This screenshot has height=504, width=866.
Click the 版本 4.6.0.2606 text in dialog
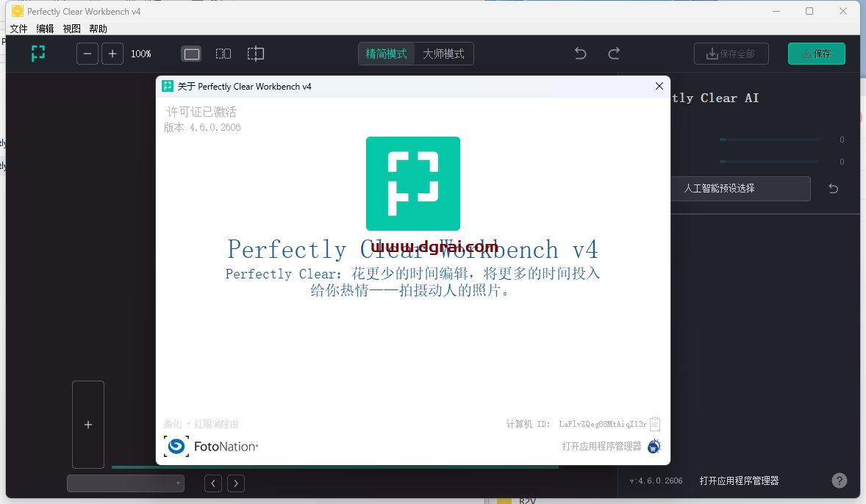pyautogui.click(x=202, y=128)
